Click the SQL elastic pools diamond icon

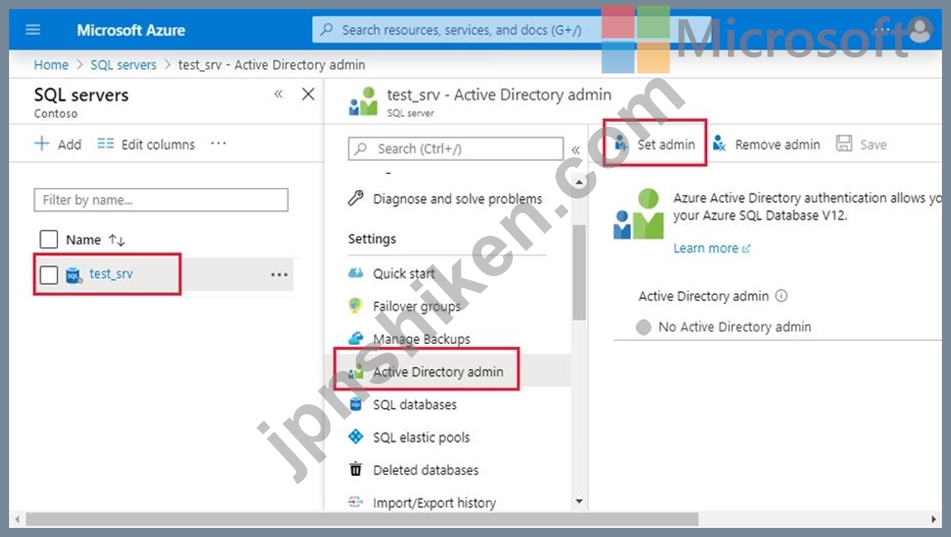click(x=356, y=437)
